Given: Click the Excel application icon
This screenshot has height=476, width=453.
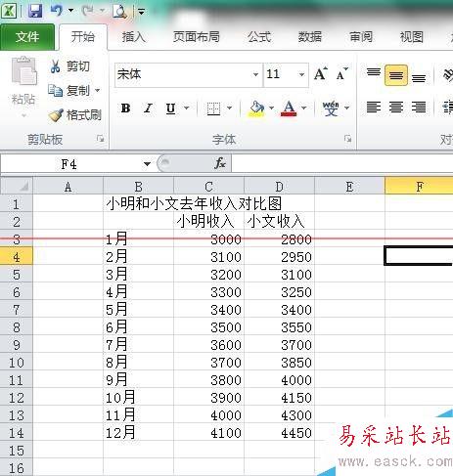Looking at the screenshot, I should (9, 11).
